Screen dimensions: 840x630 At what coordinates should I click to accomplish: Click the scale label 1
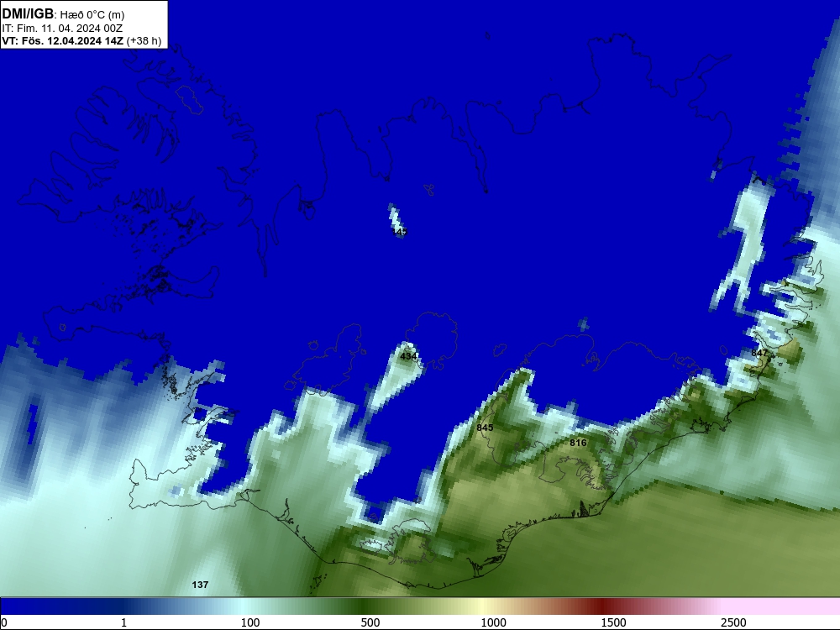pos(123,622)
